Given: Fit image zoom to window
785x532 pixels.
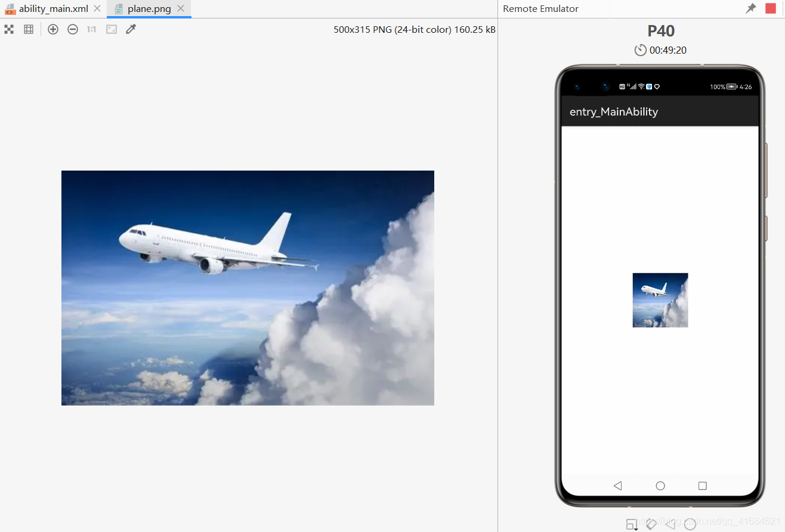Looking at the screenshot, I should (x=112, y=29).
